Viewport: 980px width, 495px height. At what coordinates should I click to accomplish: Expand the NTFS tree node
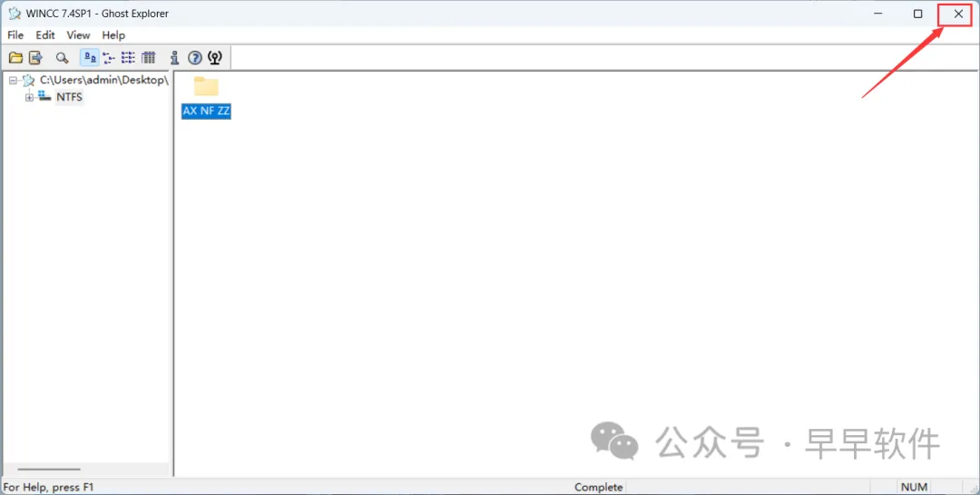coord(29,97)
